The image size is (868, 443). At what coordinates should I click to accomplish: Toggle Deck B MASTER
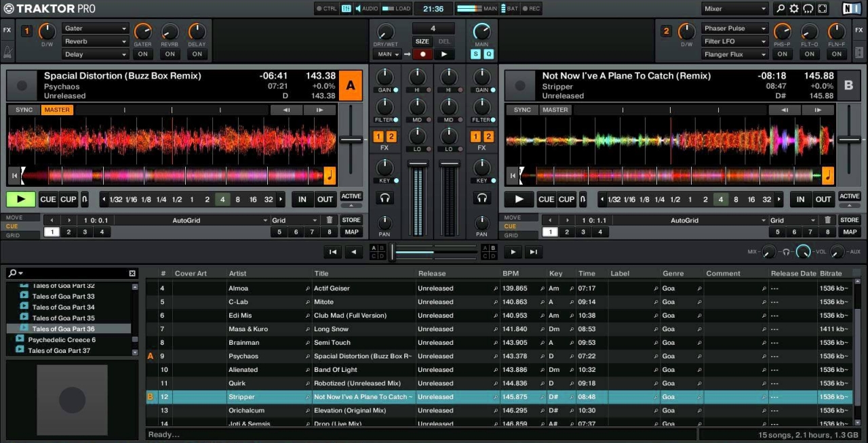tap(555, 110)
